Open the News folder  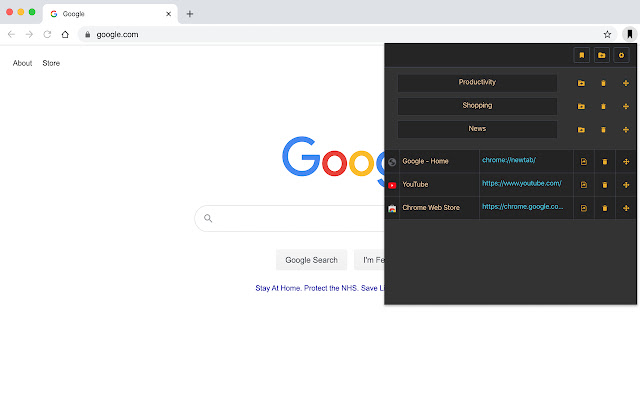point(477,129)
